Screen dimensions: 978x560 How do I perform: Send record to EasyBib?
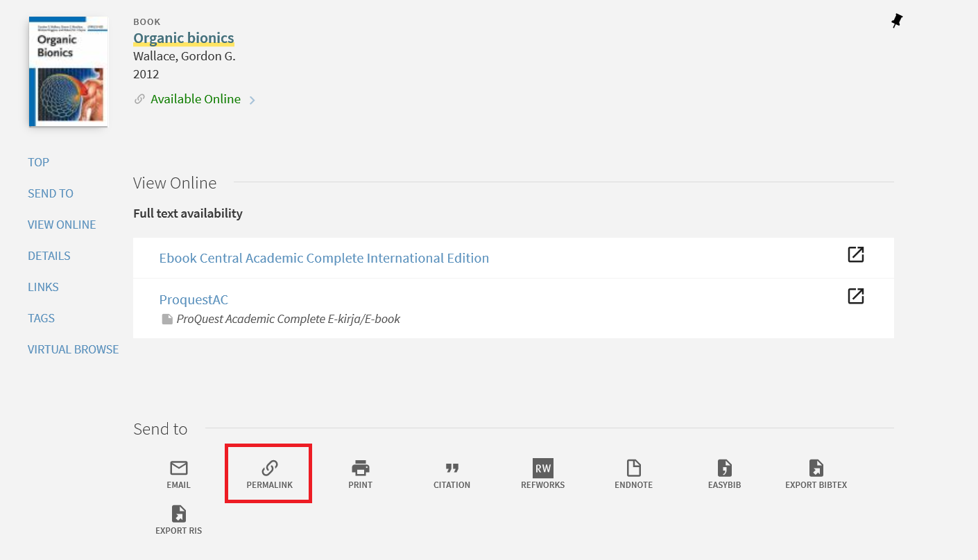pos(724,469)
